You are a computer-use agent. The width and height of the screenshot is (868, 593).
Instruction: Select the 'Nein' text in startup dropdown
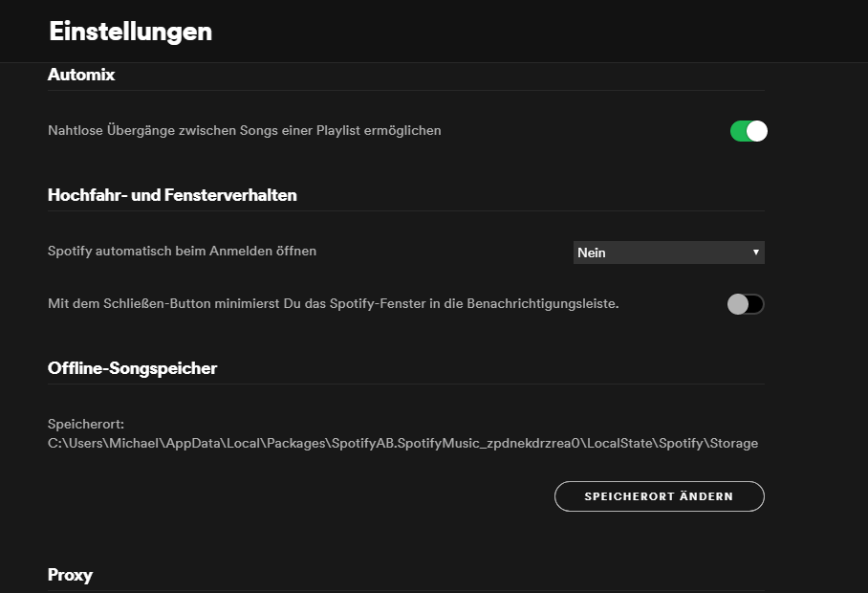coord(592,253)
